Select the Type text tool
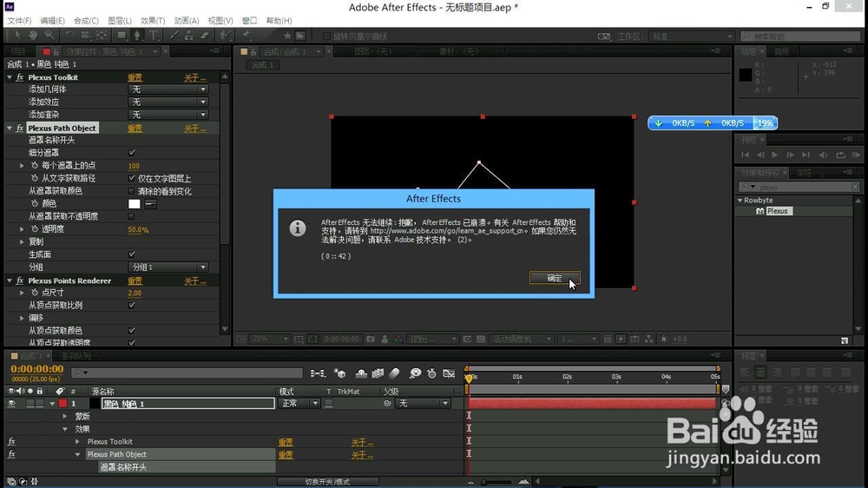 (x=154, y=36)
